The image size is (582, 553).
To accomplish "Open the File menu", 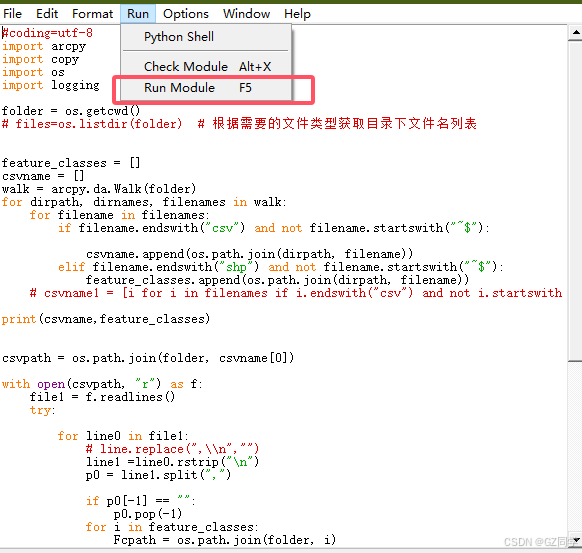I will point(12,14).
